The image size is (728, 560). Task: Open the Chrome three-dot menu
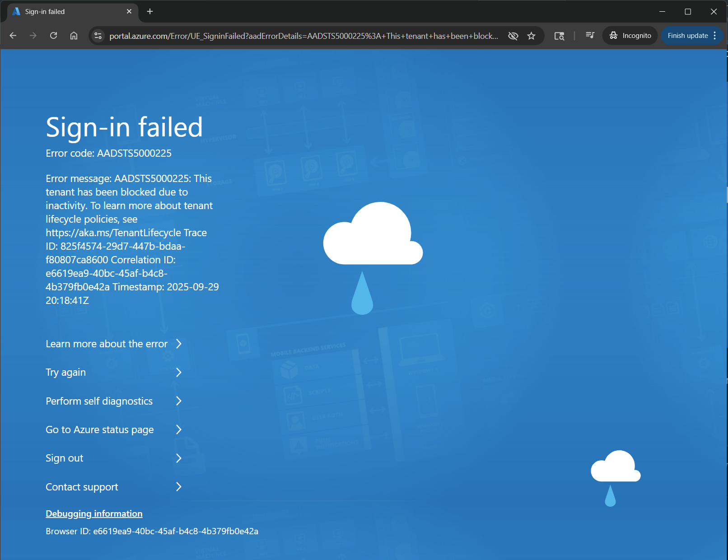(x=715, y=36)
